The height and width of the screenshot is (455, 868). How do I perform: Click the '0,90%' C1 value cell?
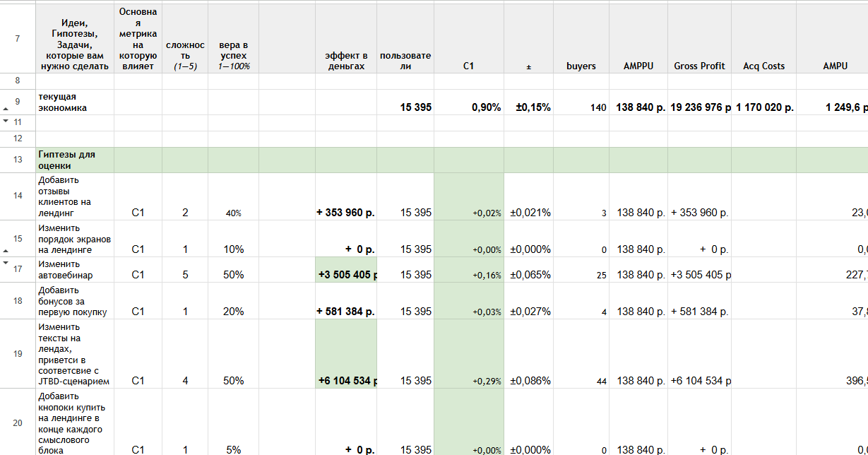click(x=469, y=102)
